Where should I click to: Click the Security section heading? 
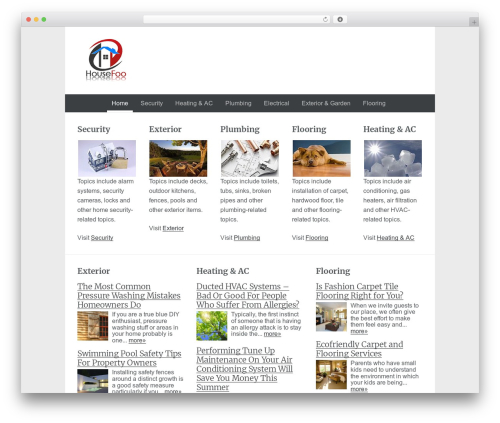point(94,129)
